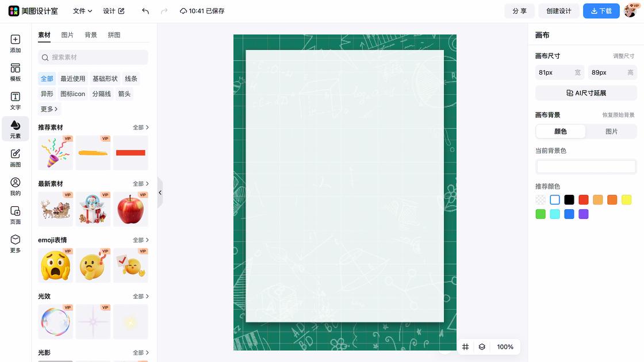Toggle the grid icon near zoom control
The height and width of the screenshot is (362, 644).
(x=465, y=347)
